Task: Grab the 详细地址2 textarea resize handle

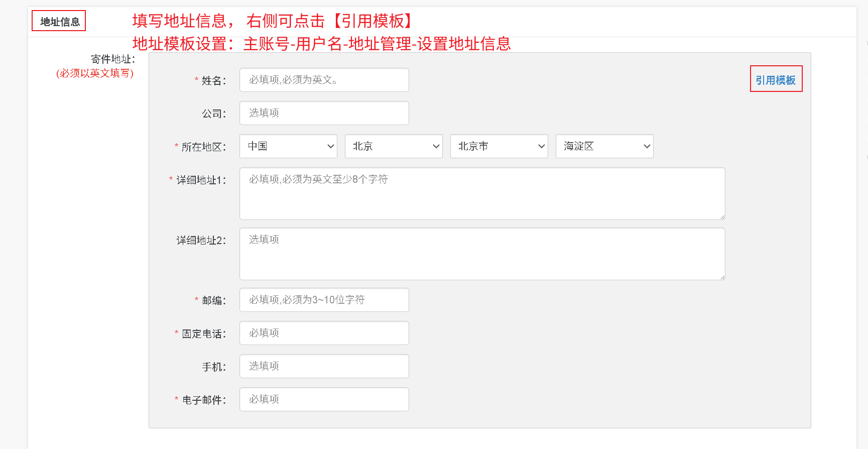Action: (x=722, y=277)
